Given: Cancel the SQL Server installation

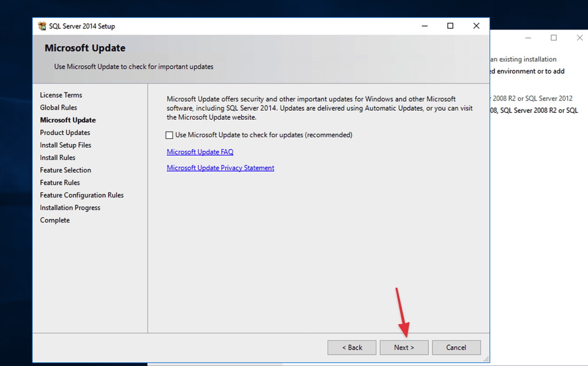Looking at the screenshot, I should pos(456,347).
